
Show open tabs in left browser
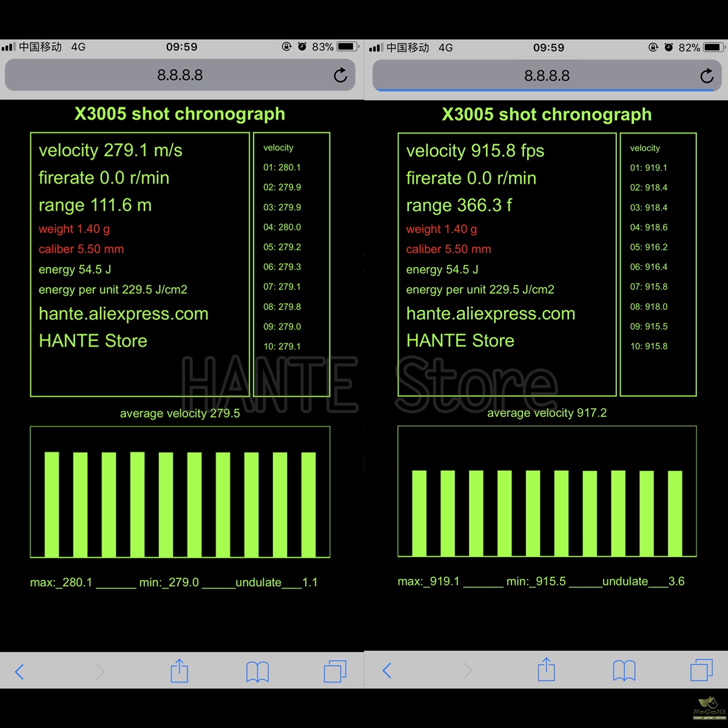[x=335, y=672]
